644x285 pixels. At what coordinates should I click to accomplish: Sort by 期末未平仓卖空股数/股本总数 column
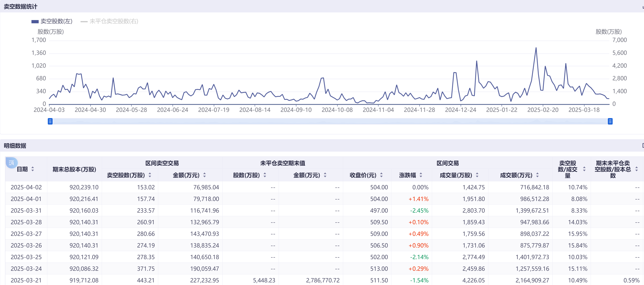637,169
